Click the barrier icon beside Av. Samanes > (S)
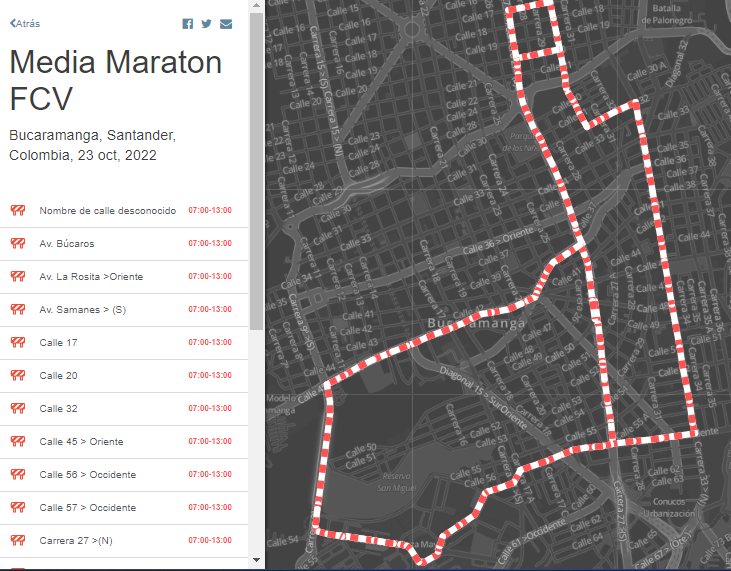 [18, 310]
